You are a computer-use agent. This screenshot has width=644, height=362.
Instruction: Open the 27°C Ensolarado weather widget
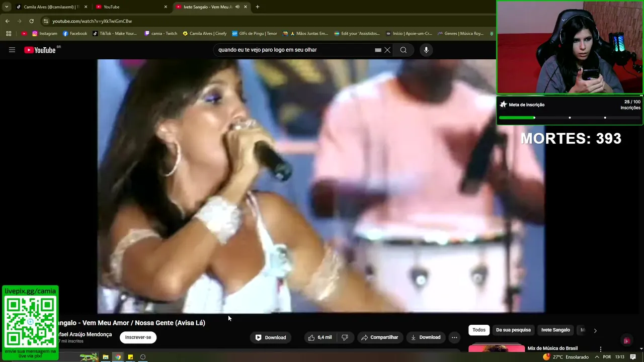tap(566, 357)
